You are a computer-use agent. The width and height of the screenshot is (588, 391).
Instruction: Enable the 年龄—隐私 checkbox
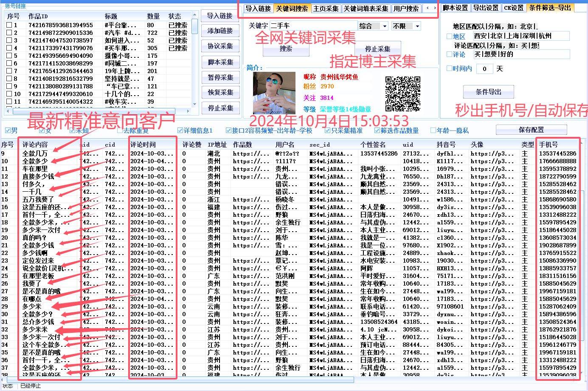(433, 130)
